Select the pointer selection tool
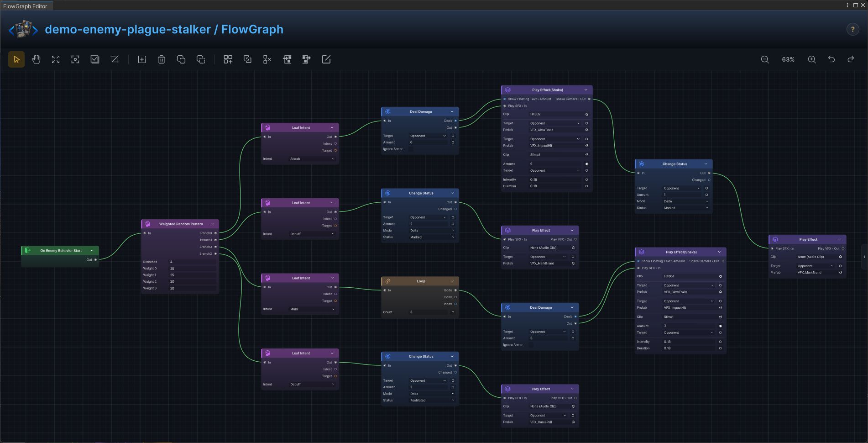The image size is (868, 443). pos(16,59)
